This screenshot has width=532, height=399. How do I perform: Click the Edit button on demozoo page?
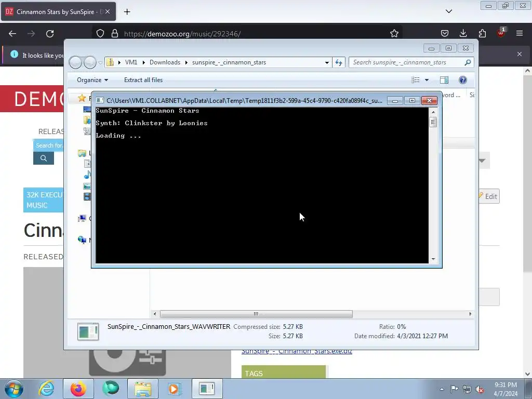(488, 196)
